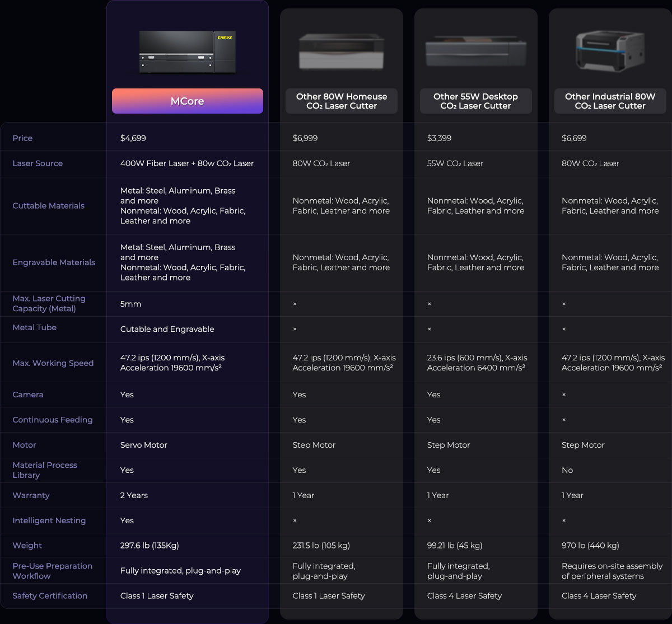Click the Max. Working Speed row label
The width and height of the screenshot is (672, 624).
pos(53,363)
